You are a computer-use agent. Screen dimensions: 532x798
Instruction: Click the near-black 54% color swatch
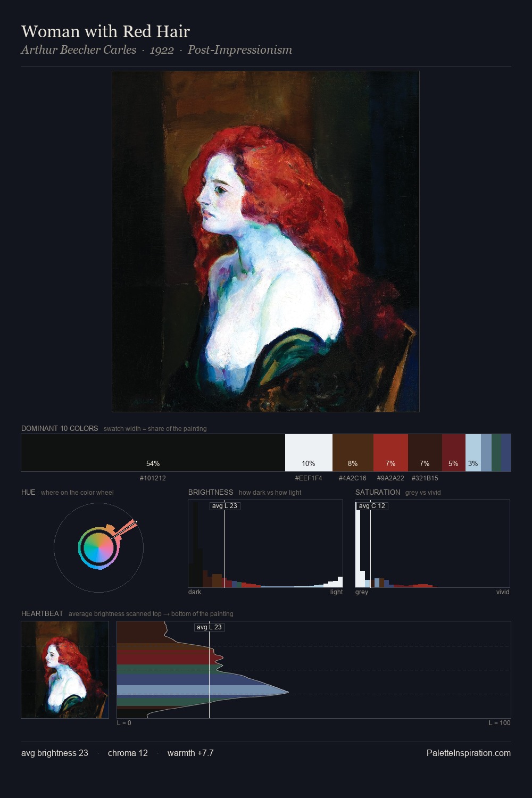tap(153, 453)
